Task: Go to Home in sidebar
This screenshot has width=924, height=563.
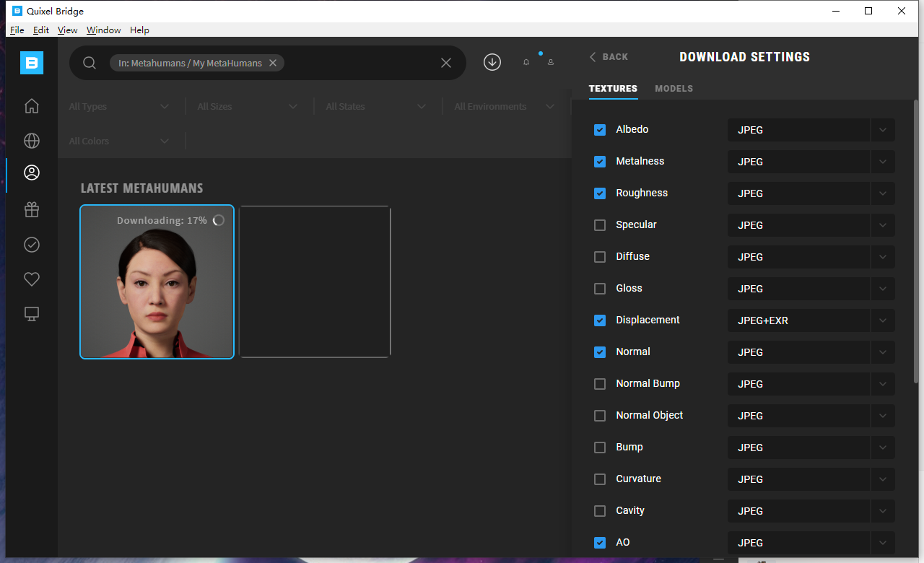Action: [32, 106]
